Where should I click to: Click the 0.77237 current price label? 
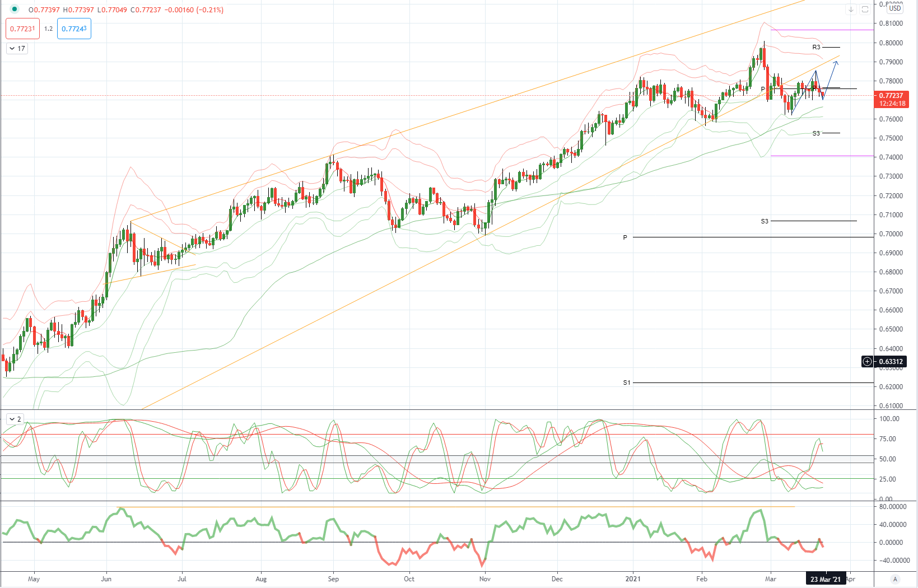(x=891, y=96)
